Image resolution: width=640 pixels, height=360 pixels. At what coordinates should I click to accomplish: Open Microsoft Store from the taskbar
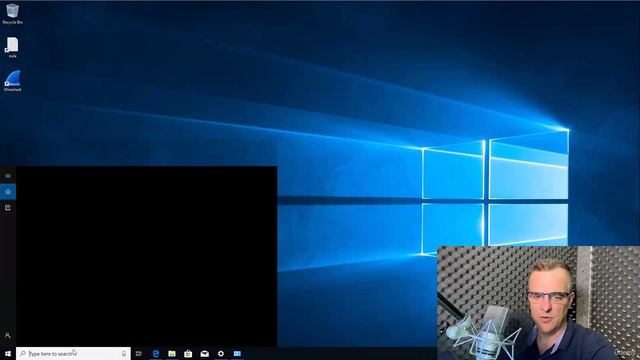pyautogui.click(x=188, y=353)
